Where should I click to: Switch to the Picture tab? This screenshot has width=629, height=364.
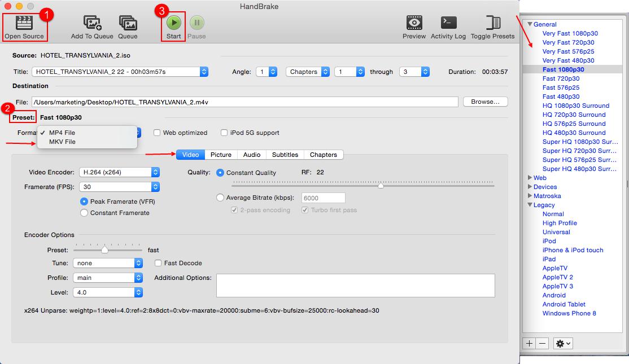pyautogui.click(x=221, y=155)
